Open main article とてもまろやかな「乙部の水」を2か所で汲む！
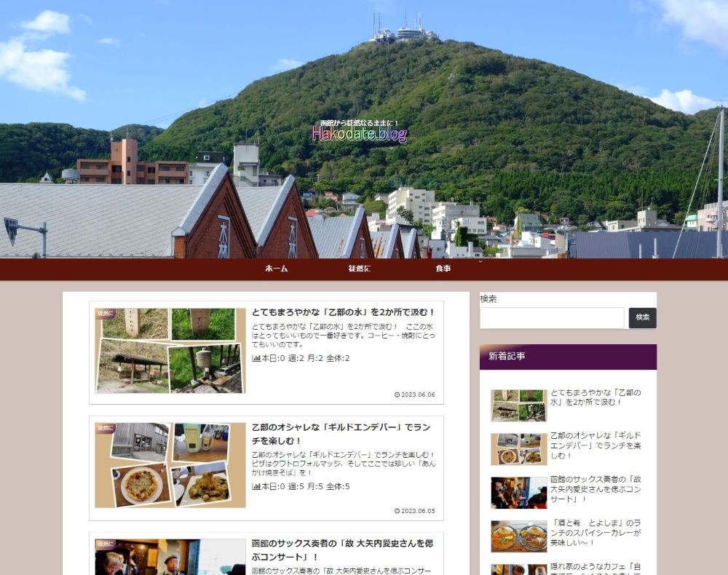The height and width of the screenshot is (575, 728). pyautogui.click(x=343, y=312)
